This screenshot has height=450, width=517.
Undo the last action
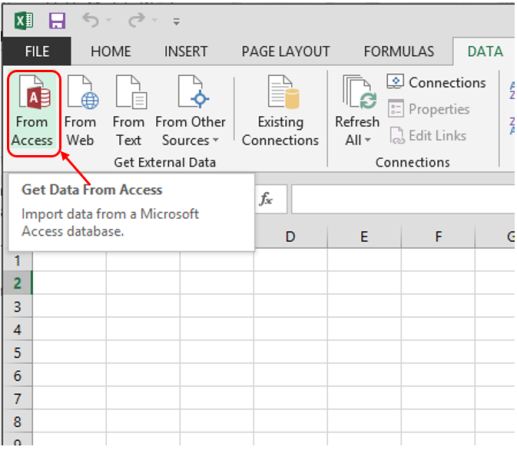click(90, 20)
